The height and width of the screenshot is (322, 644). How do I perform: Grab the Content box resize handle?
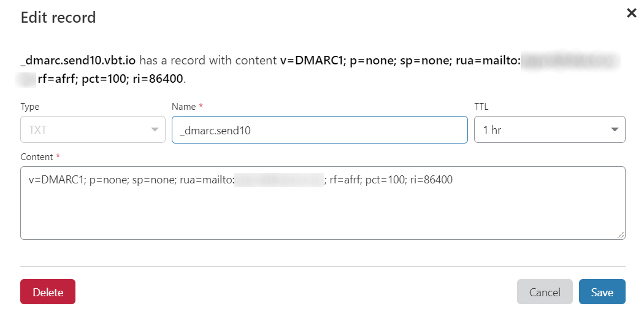[x=621, y=235]
